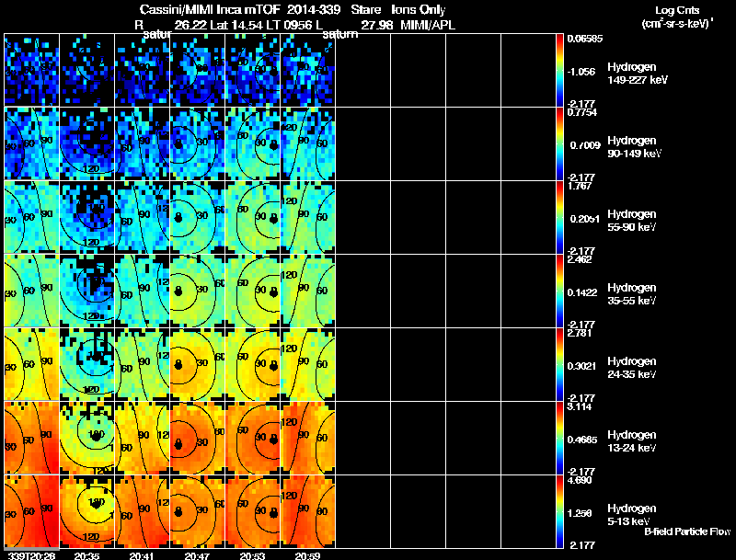
Task: Click the '339T20:28' time label
Action: 31,555
